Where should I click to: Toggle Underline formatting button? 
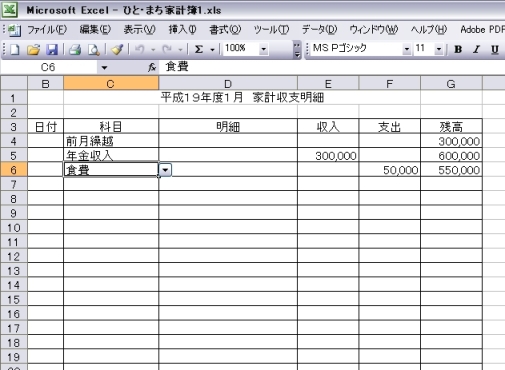click(495, 49)
